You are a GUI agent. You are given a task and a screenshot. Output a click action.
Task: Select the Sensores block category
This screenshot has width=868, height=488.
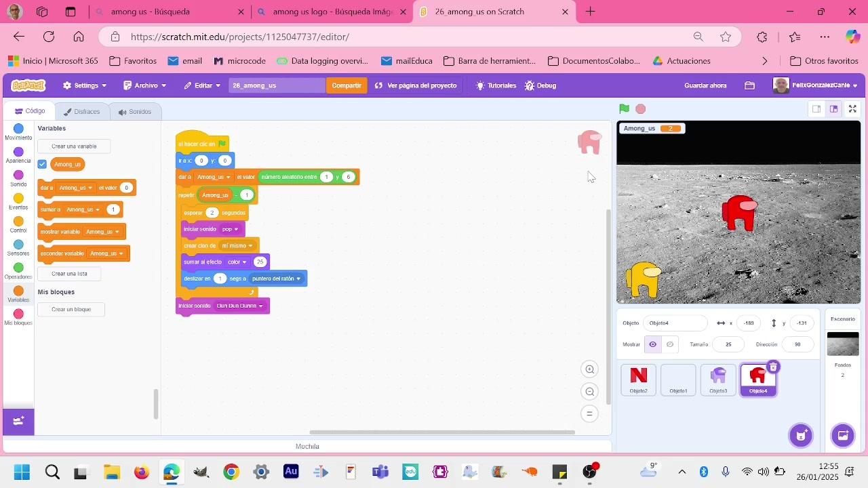pyautogui.click(x=18, y=248)
